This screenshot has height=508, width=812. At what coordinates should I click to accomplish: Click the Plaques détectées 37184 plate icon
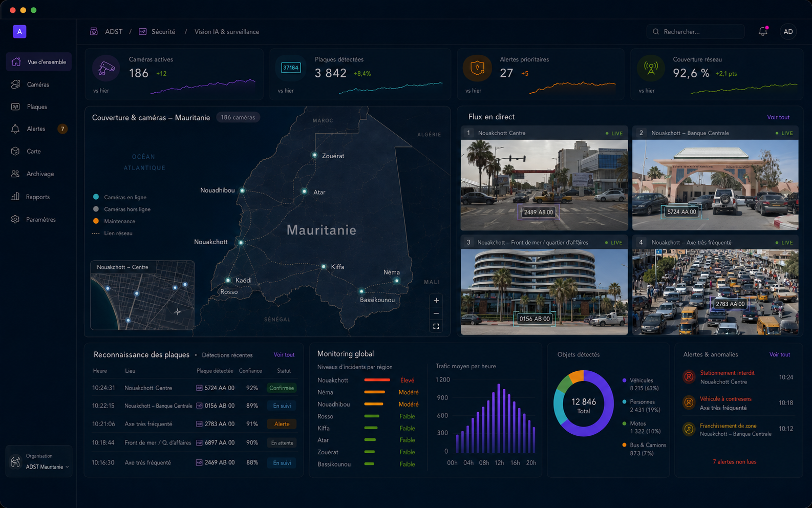(291, 68)
